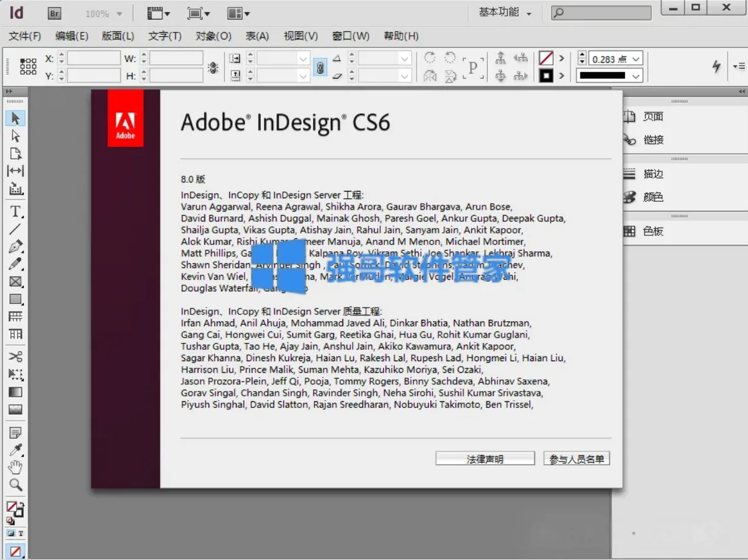748x560 pixels.
Task: Expand the tools panel double arrow
Action: click(x=9, y=91)
